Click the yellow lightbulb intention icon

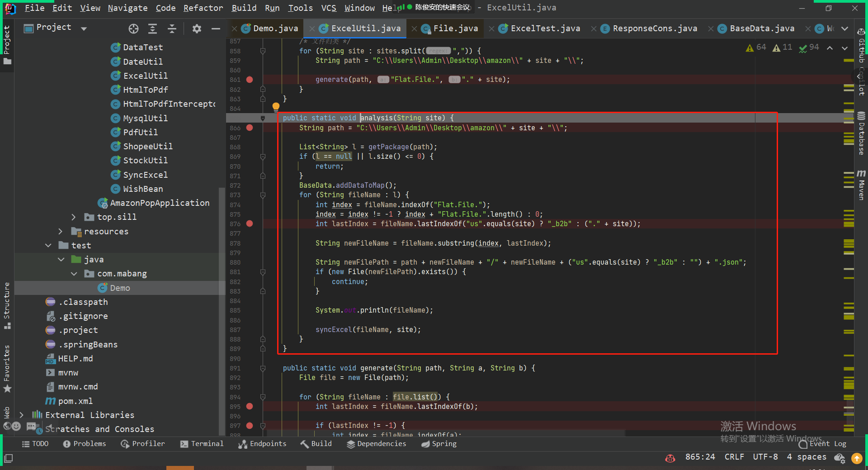click(x=276, y=107)
